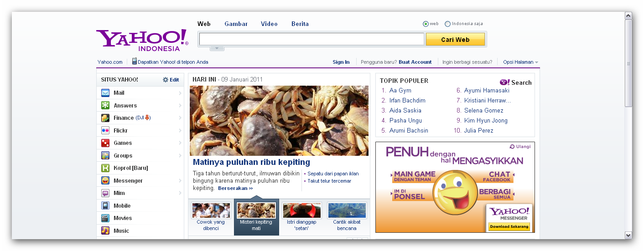This screenshot has width=644, height=251.
Task: Open the Movies clapperboard icon
Action: 105,218
